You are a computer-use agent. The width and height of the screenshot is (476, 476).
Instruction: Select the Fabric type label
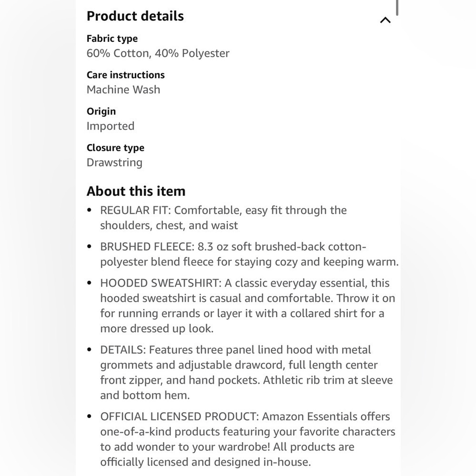click(x=112, y=39)
